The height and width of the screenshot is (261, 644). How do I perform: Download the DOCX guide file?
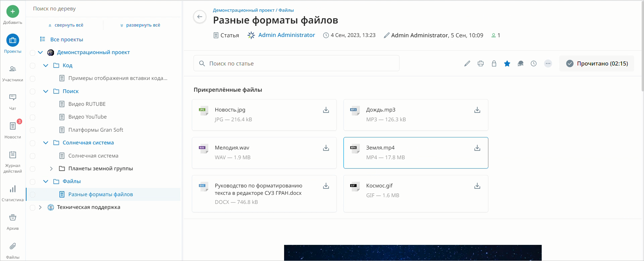click(x=326, y=186)
